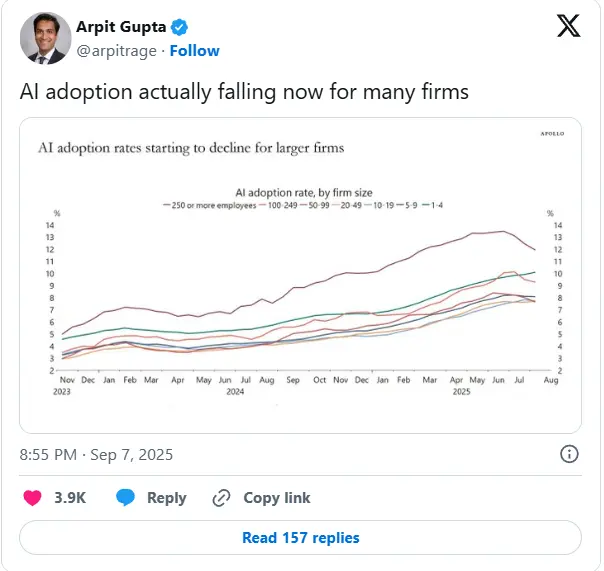
Task: Click the chart headline about larger firms
Action: click(190, 148)
